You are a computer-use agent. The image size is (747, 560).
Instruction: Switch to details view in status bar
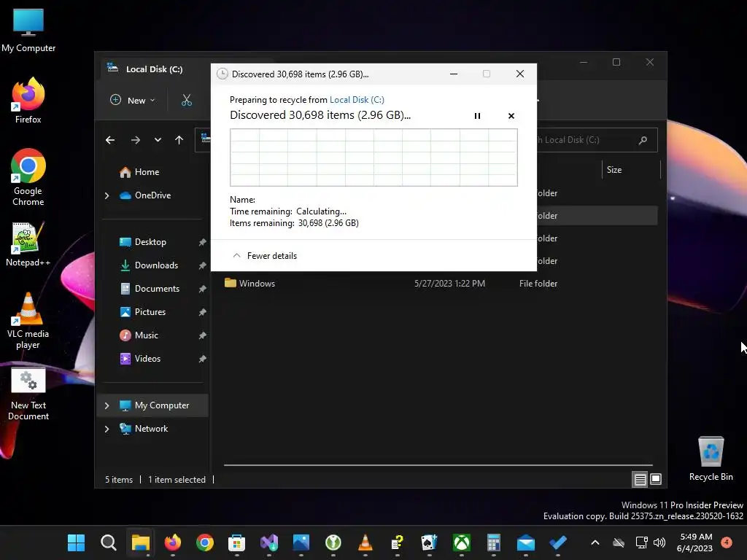pyautogui.click(x=640, y=480)
